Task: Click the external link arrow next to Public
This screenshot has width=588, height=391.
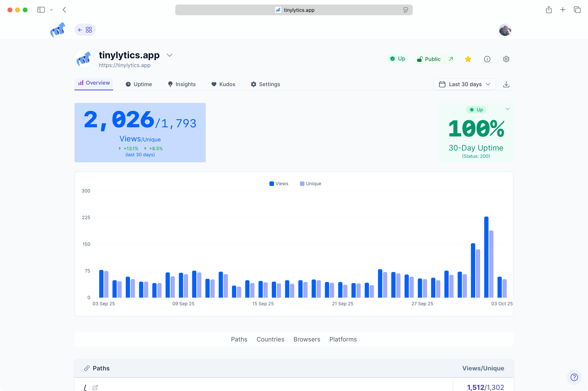Action: point(451,59)
